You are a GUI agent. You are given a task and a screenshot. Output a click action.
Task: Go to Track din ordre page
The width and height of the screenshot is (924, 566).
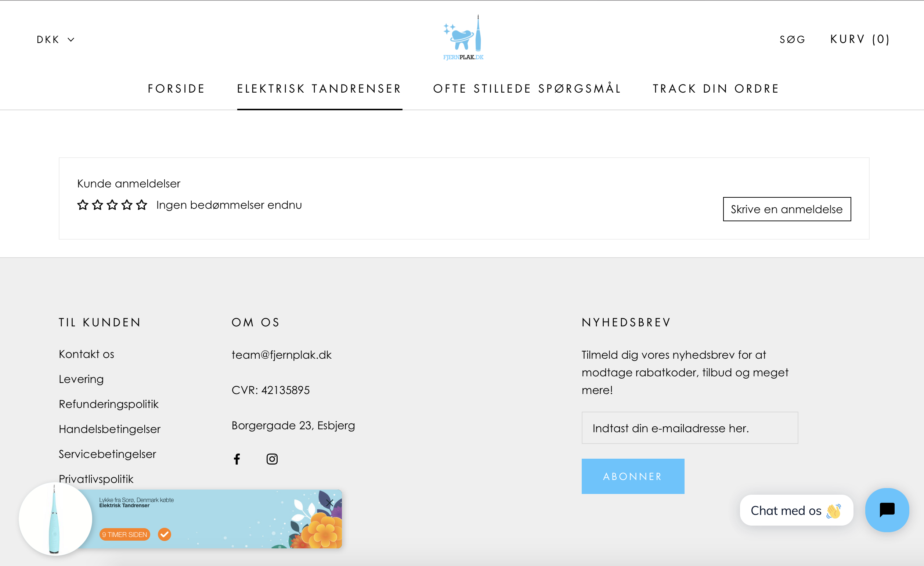click(x=716, y=89)
